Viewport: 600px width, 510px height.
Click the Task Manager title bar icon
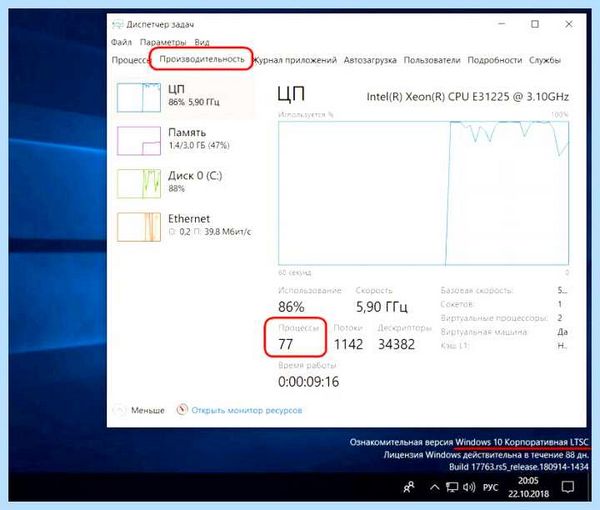coord(117,24)
